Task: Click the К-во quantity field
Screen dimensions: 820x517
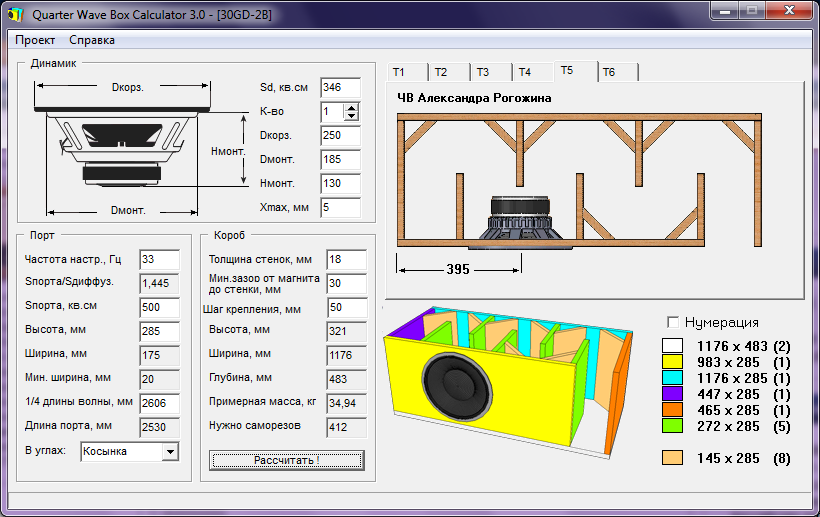Action: 333,112
